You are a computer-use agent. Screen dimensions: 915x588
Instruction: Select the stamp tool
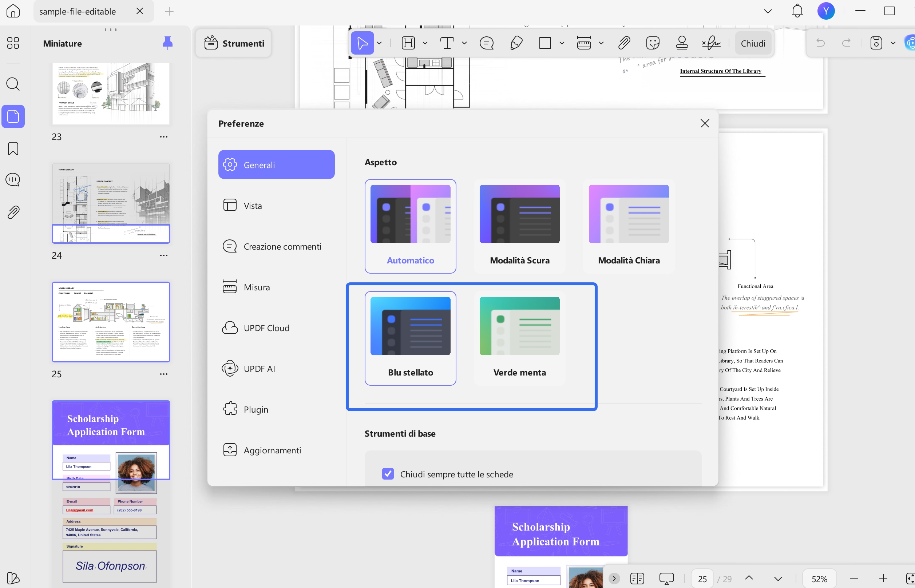[682, 43]
